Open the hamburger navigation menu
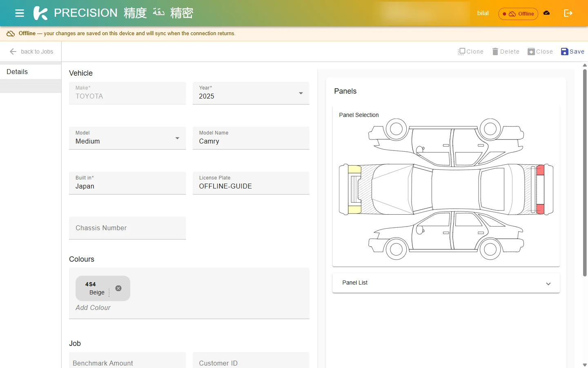This screenshot has width=588, height=368. (20, 13)
